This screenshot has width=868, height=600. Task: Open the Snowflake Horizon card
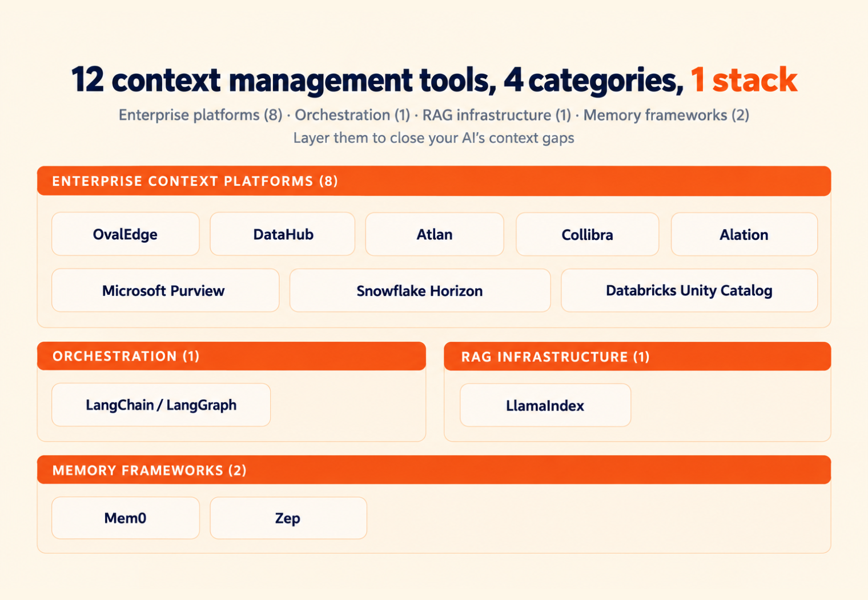[x=420, y=290]
